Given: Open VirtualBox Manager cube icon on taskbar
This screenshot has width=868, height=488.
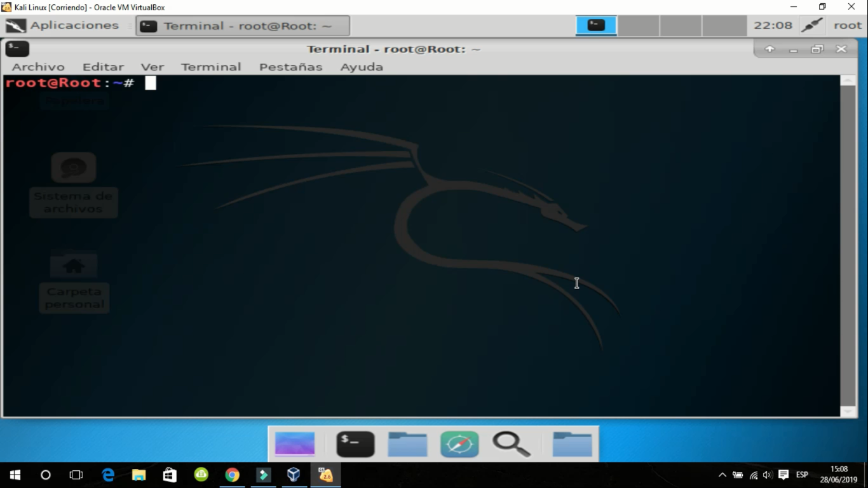Looking at the screenshot, I should (x=294, y=475).
